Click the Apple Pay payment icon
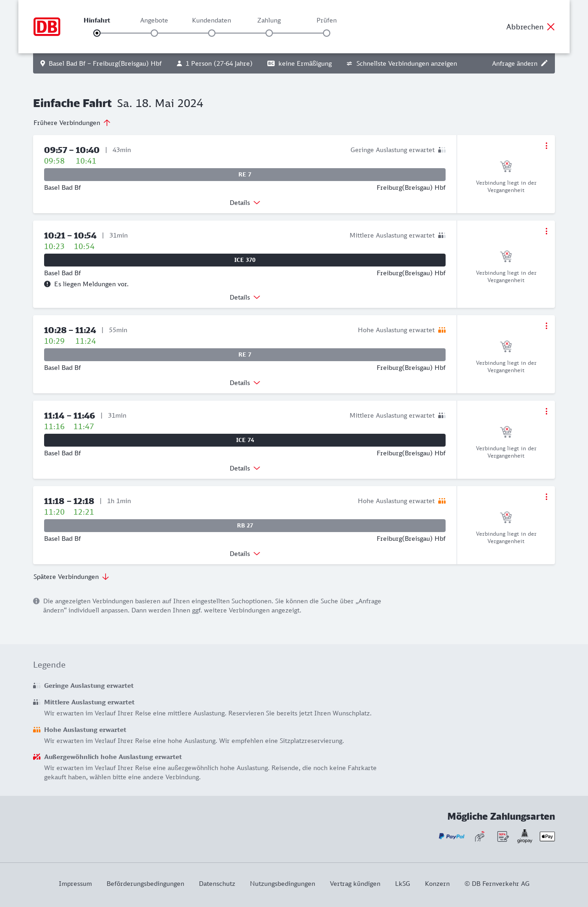Viewport: 588px width, 907px height. 547,836
